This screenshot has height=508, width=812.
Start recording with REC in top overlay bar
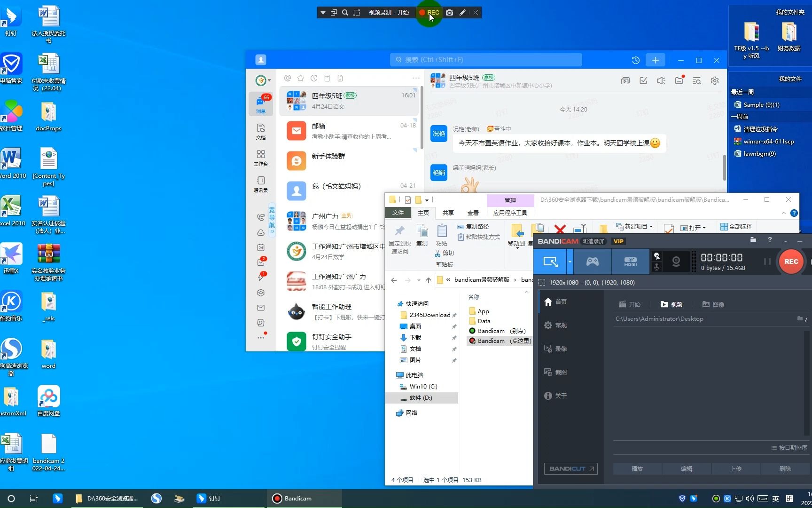429,13
